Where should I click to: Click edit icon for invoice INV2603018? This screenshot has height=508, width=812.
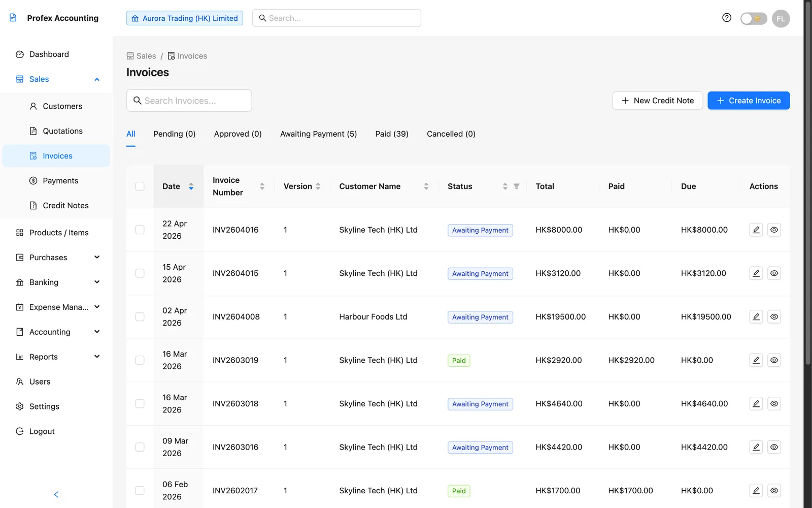[756, 403]
